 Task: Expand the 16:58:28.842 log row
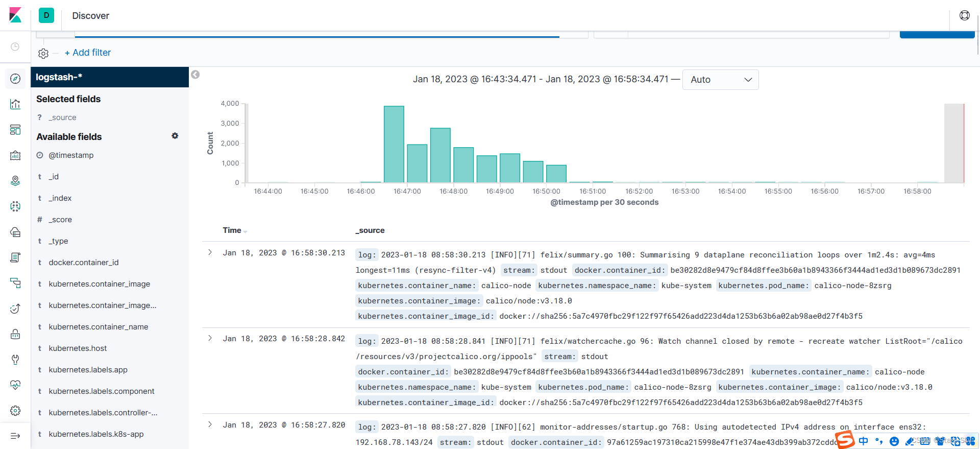point(210,338)
